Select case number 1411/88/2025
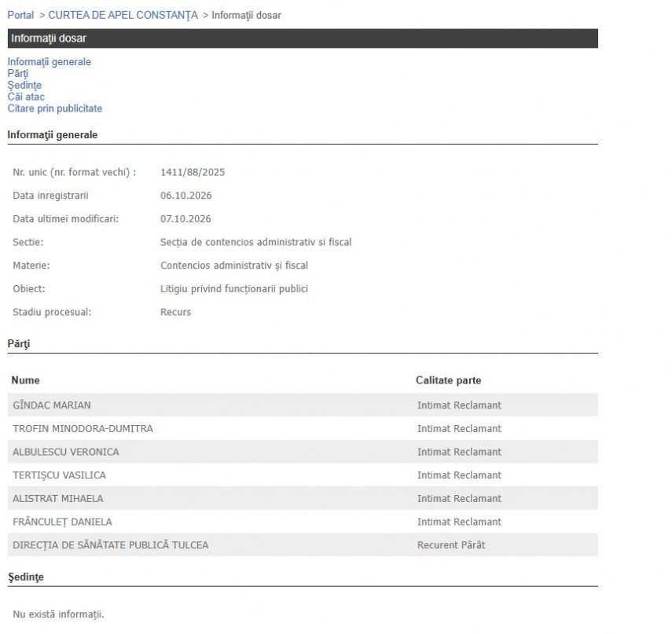 click(193, 172)
